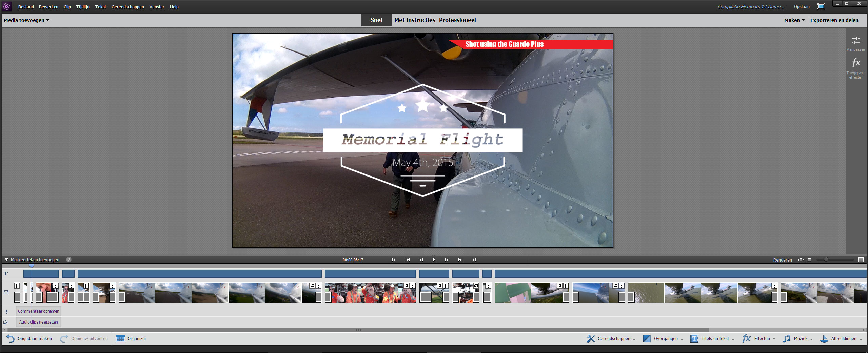
Task: Open the Gereedschappen menu in menu bar
Action: pyautogui.click(x=127, y=7)
